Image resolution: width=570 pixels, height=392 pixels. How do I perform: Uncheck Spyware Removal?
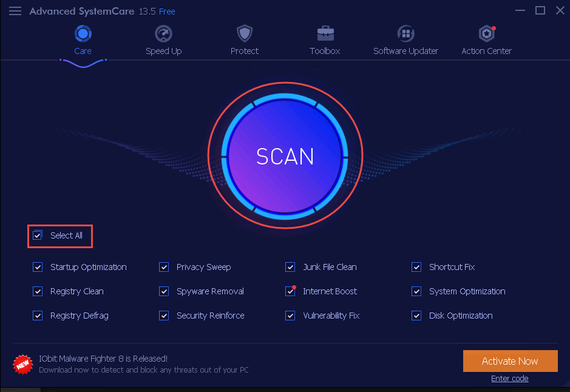pyautogui.click(x=163, y=291)
